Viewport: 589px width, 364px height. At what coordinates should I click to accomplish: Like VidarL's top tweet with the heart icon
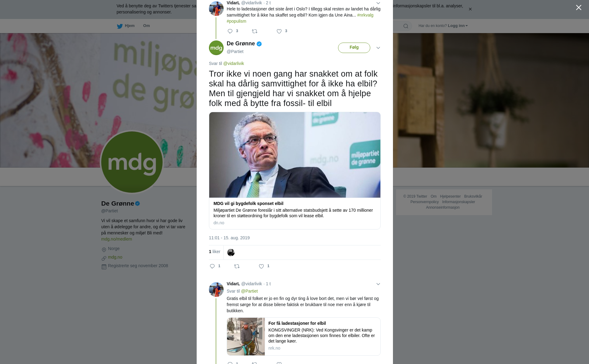(x=279, y=31)
